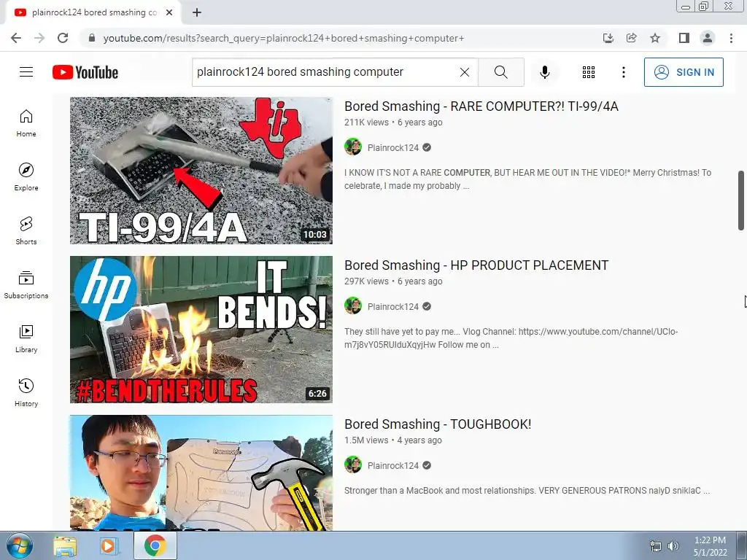Click '1.5M views • 4 years ago' text

393,440
